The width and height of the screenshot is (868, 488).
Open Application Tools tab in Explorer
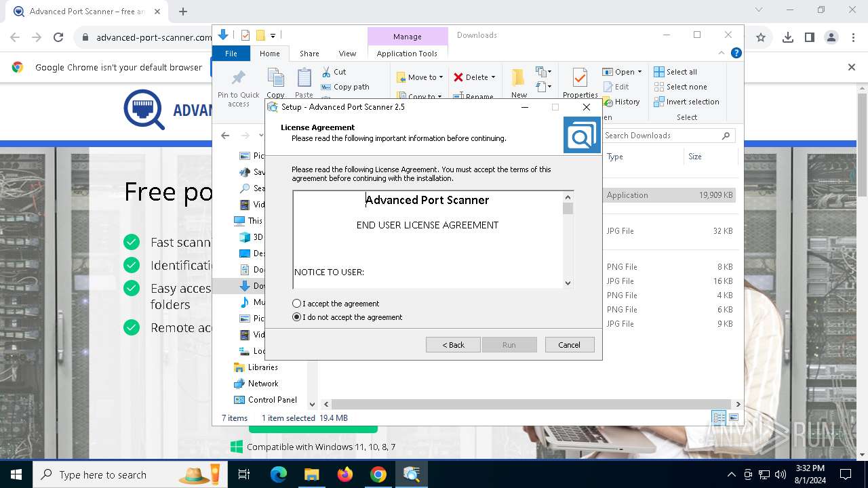tap(407, 54)
